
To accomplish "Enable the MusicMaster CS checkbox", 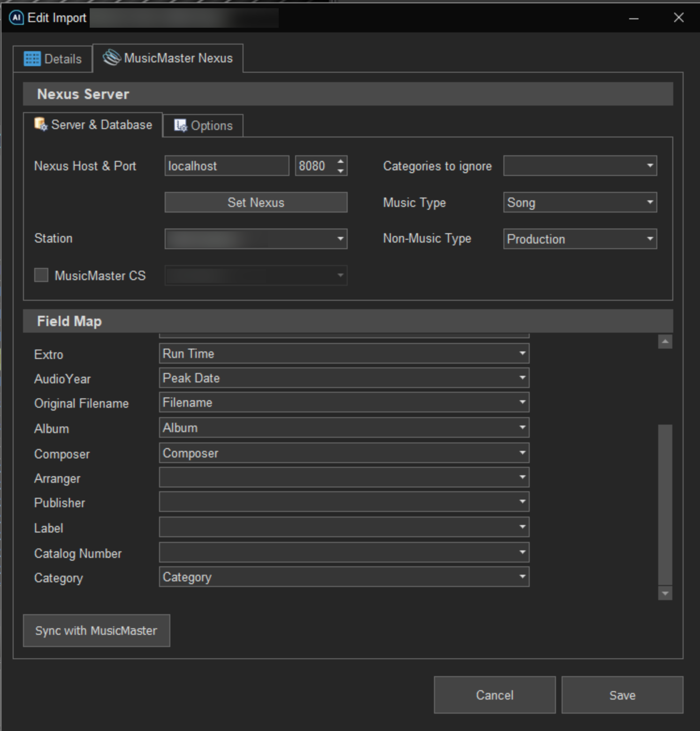I will (41, 275).
